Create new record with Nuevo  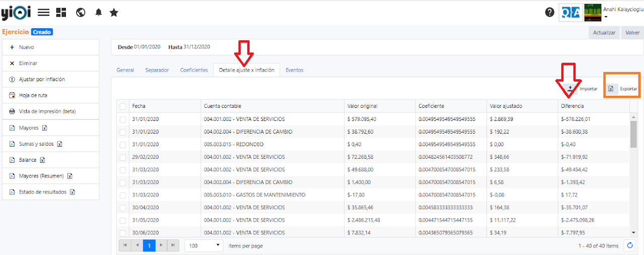(x=51, y=47)
